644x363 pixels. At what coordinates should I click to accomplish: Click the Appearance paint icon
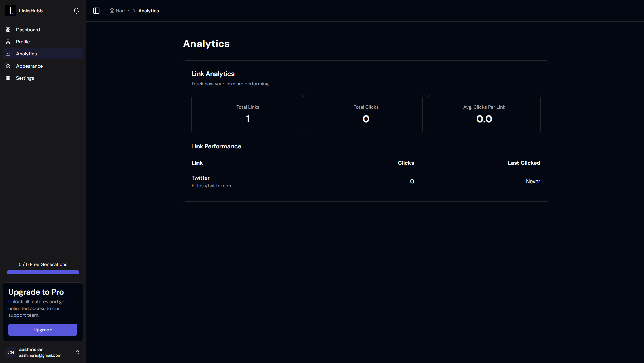pos(8,66)
